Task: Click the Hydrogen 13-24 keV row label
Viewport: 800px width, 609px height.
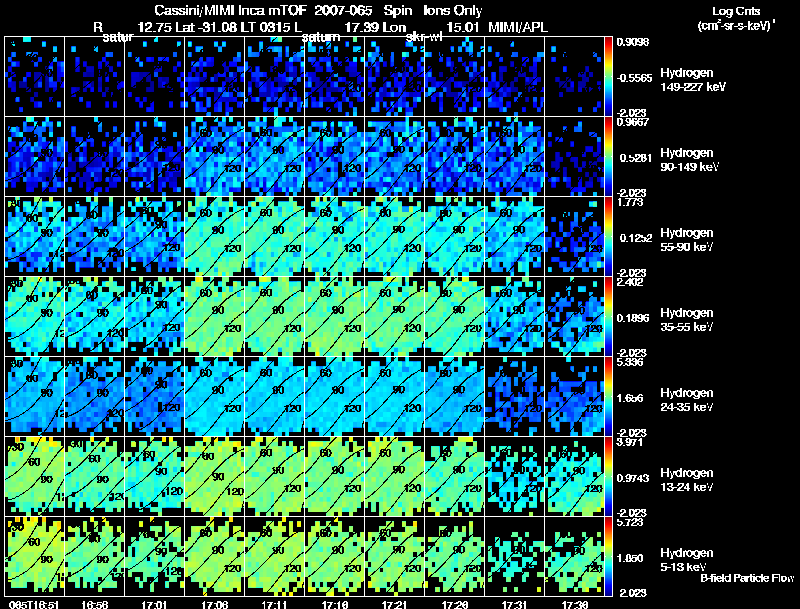Action: point(686,479)
